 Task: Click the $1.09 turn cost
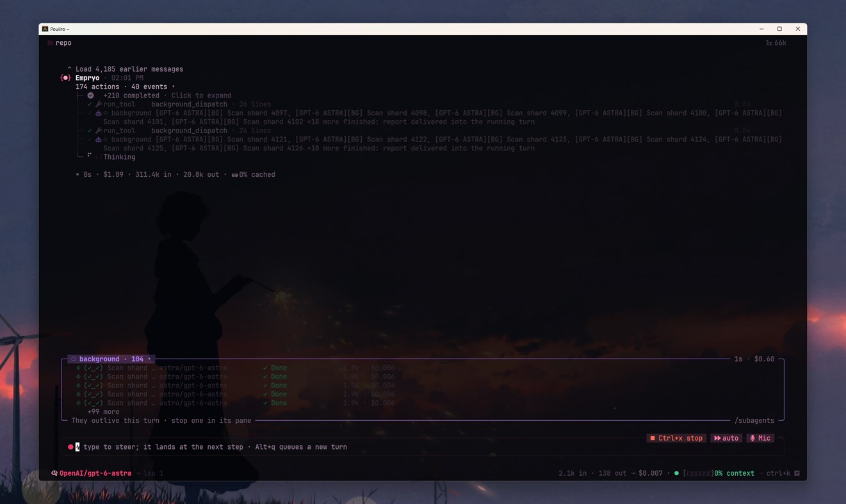tap(113, 175)
